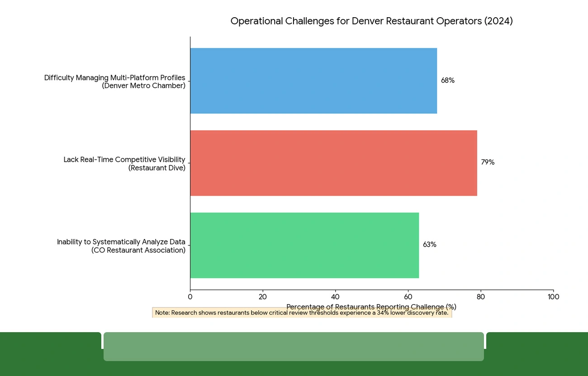Select the blue 68% bar
The width and height of the screenshot is (588, 376).
click(312, 80)
